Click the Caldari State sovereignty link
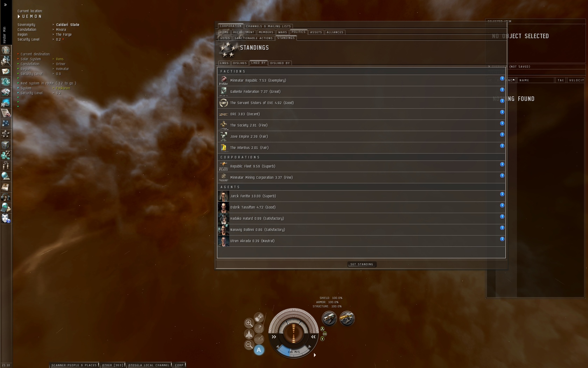The image size is (588, 368). [x=68, y=25]
